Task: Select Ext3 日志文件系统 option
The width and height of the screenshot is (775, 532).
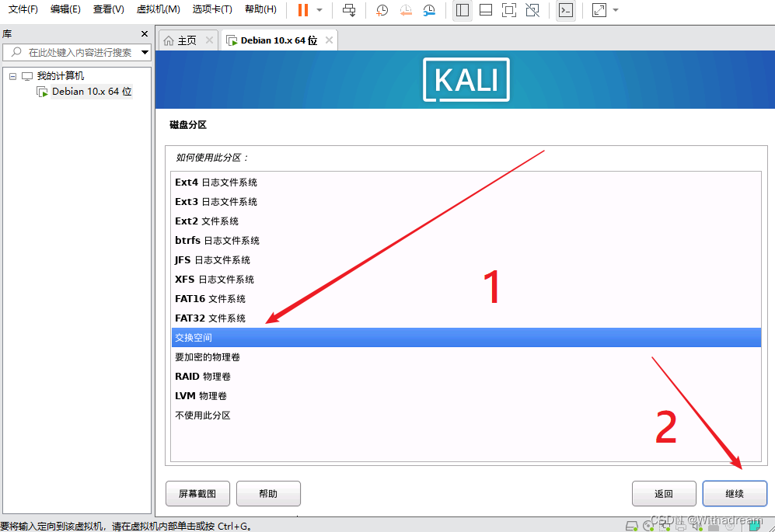Action: (x=466, y=201)
